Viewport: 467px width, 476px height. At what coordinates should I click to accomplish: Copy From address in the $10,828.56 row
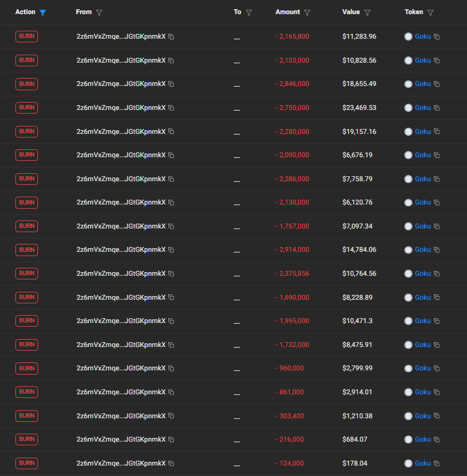(171, 61)
